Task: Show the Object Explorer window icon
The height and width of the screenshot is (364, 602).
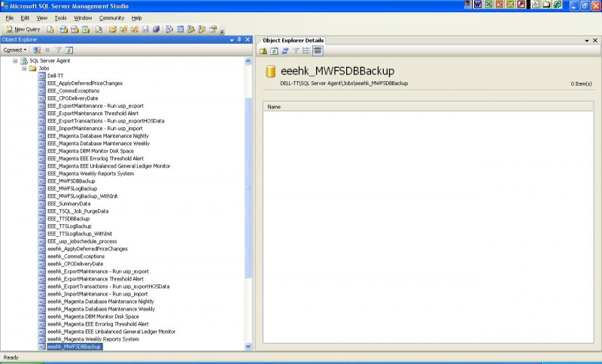Action: coord(191,29)
